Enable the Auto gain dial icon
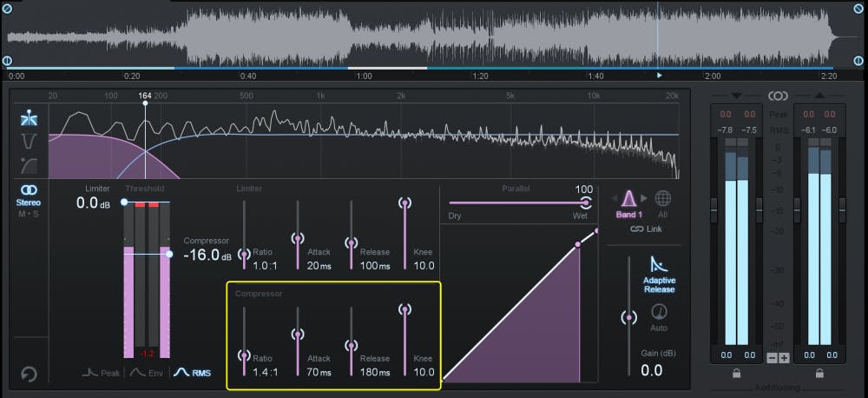Screen dimensions: 868x398 click(x=660, y=313)
